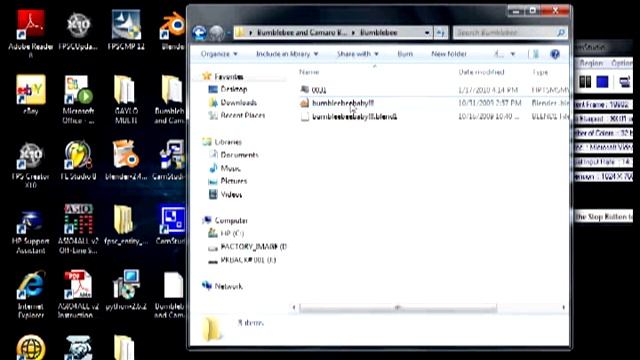640x360 pixels.
Task: Open Recent Places under Favorites
Action: pos(242,116)
